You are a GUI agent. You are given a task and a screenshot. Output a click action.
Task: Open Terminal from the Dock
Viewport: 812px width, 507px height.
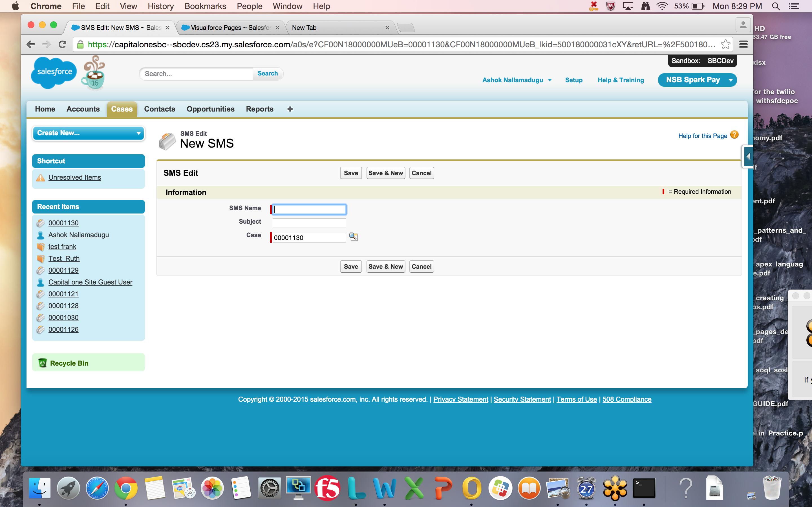pyautogui.click(x=644, y=488)
